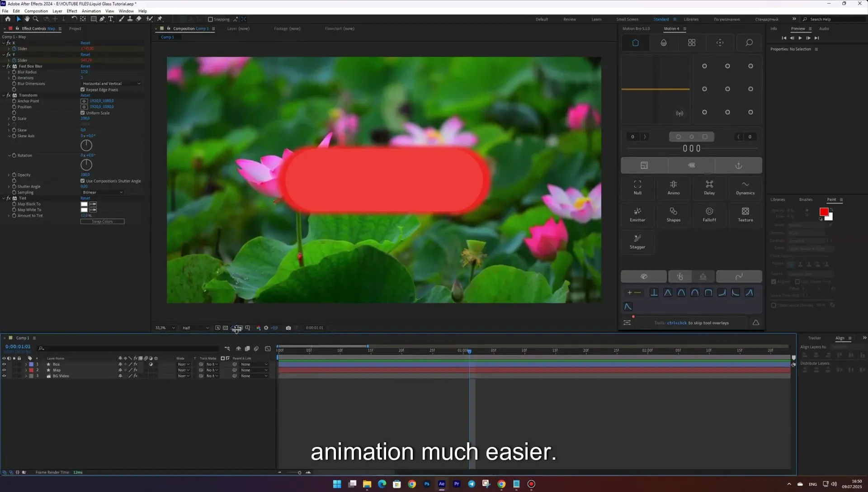868x492 pixels.
Task: Click the Motion search magnifier icon
Action: [x=749, y=43]
